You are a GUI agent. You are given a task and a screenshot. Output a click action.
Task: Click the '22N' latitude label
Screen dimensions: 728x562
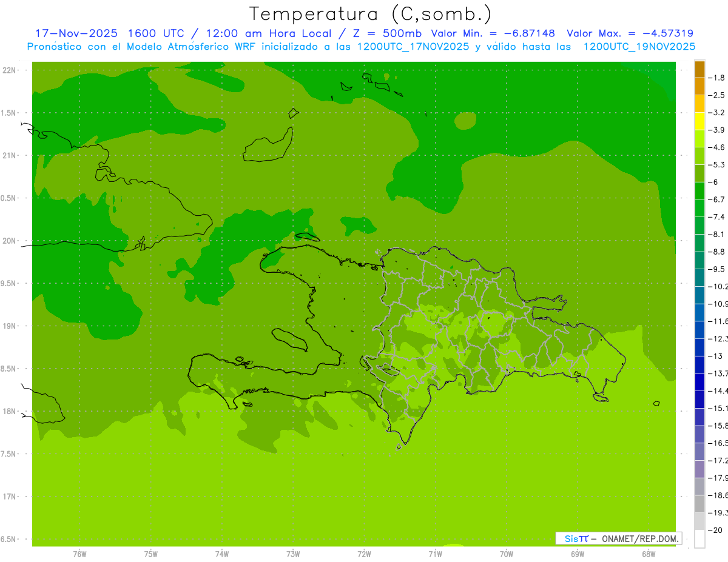[10, 70]
